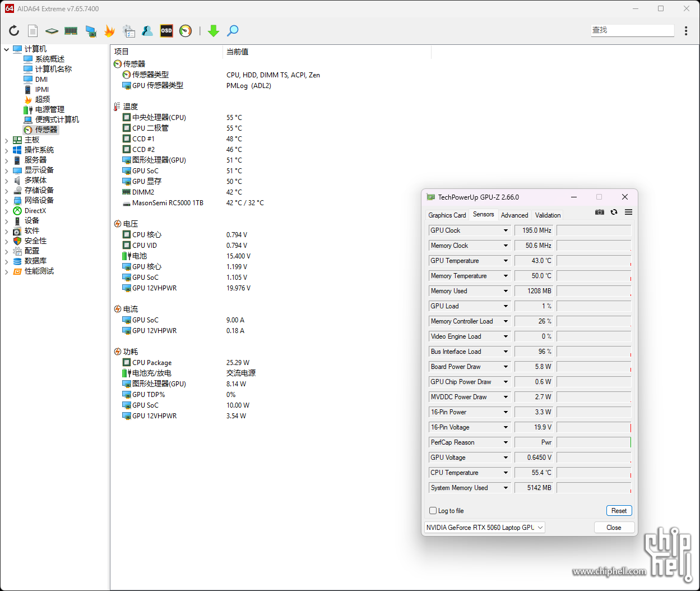700x591 pixels.
Task: Click the GPU-Z title bar card icon
Action: click(430, 197)
